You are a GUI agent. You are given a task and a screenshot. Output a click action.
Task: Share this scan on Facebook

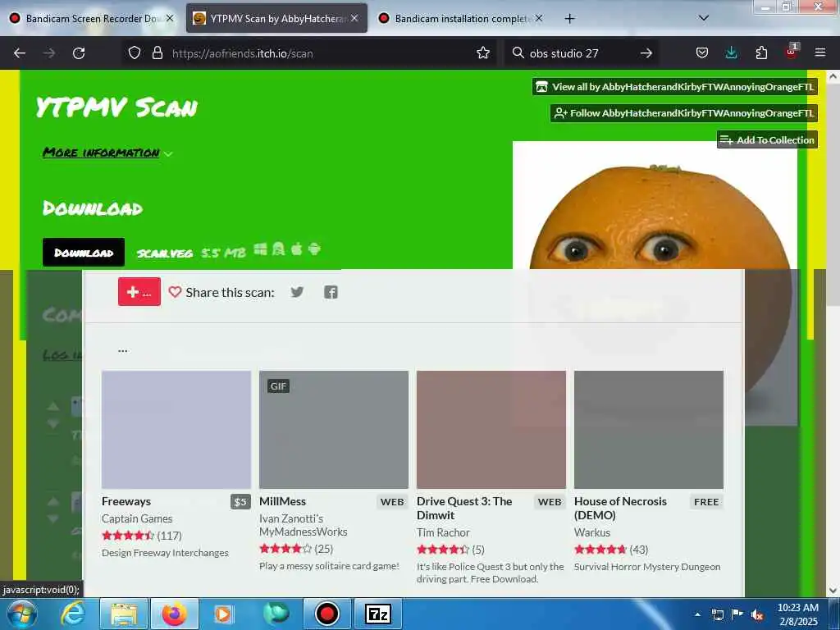pyautogui.click(x=331, y=292)
